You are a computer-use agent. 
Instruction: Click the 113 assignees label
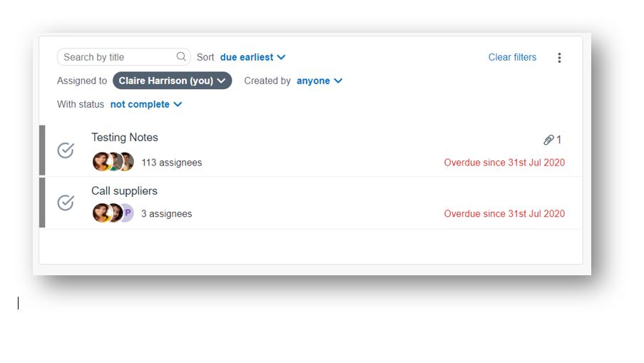[172, 163]
